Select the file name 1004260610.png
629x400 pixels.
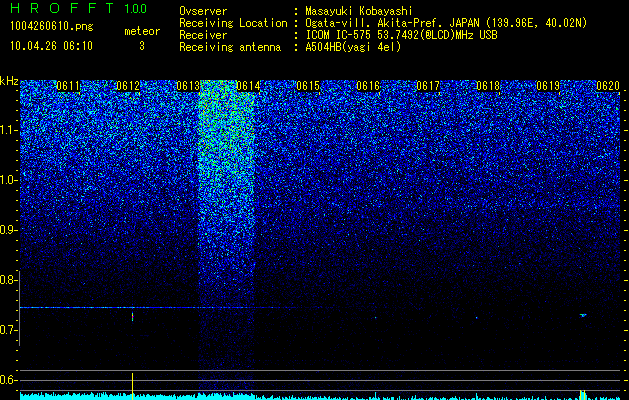click(52, 27)
